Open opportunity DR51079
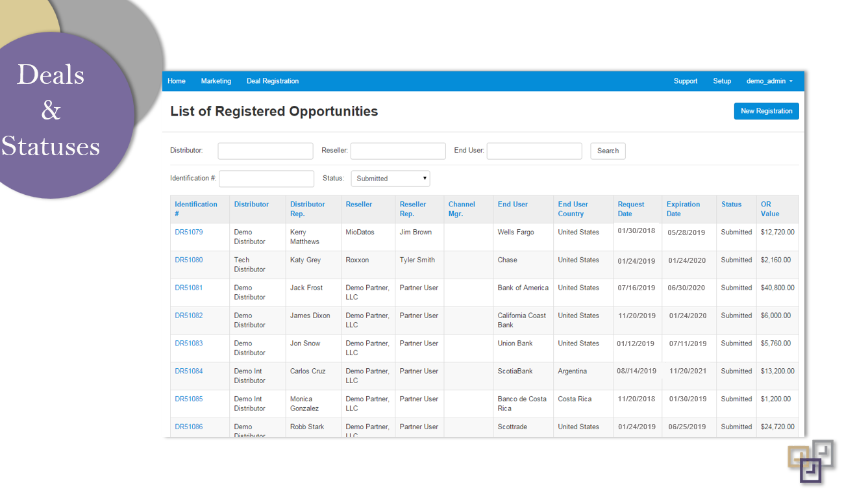Screen dimensions: 868x500 pos(188,232)
